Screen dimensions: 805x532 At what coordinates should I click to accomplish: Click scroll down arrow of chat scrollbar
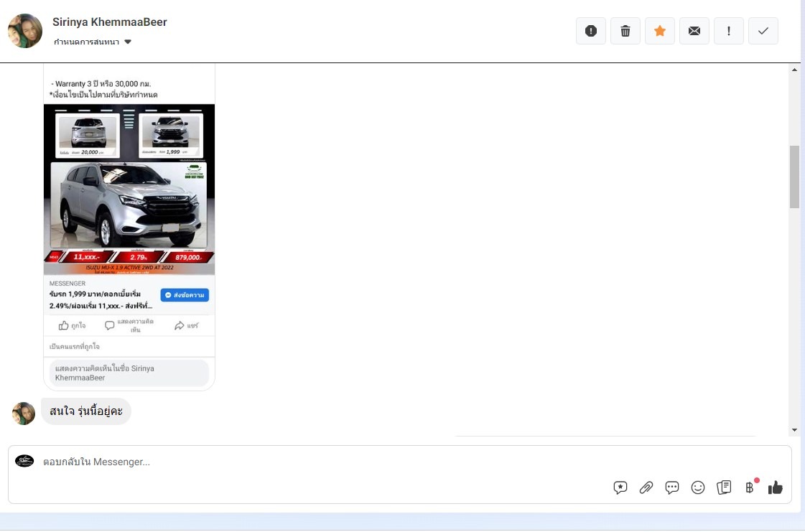pos(794,430)
